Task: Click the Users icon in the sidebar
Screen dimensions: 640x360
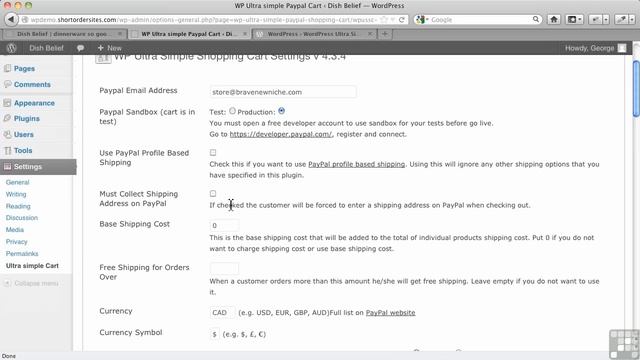Action: (x=7, y=134)
